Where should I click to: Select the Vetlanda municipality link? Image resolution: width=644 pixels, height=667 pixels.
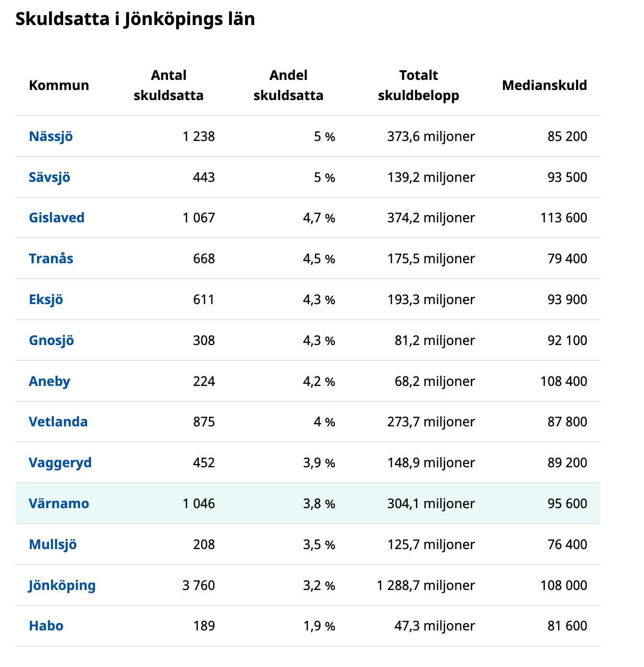(x=58, y=422)
